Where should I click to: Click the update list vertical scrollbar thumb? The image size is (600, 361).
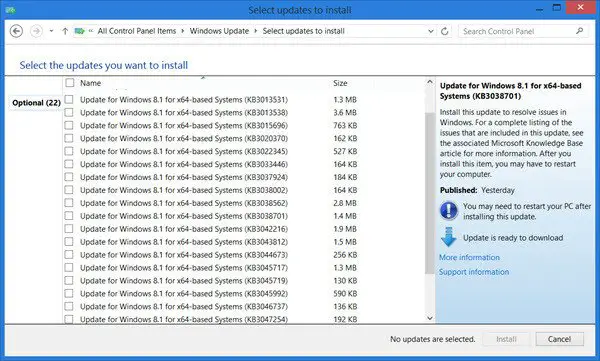click(x=429, y=193)
